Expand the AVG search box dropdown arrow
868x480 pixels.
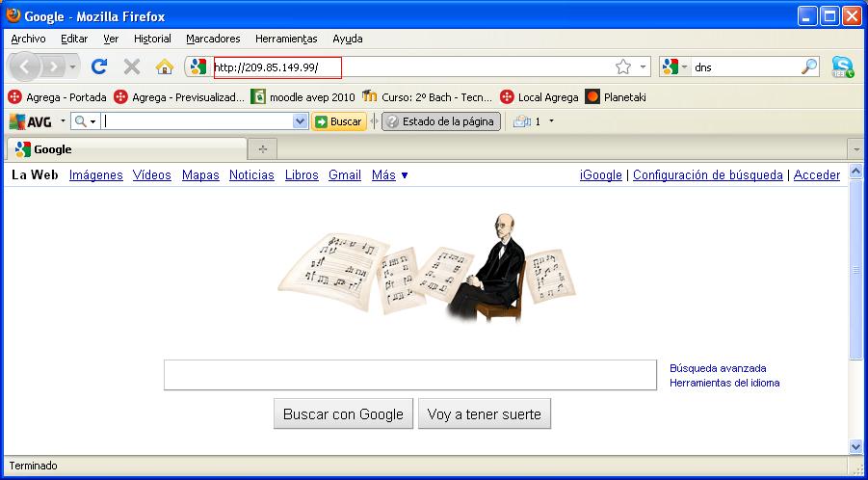pyautogui.click(x=300, y=121)
